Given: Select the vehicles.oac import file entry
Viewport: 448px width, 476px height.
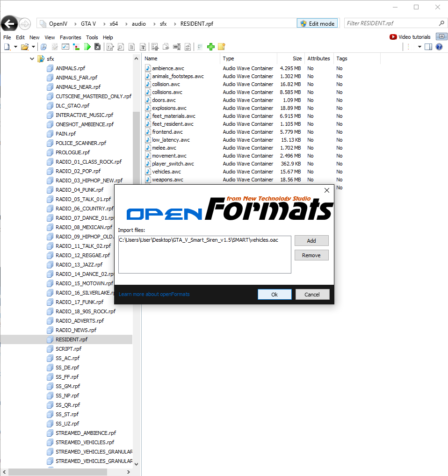Looking at the screenshot, I should tap(198, 240).
